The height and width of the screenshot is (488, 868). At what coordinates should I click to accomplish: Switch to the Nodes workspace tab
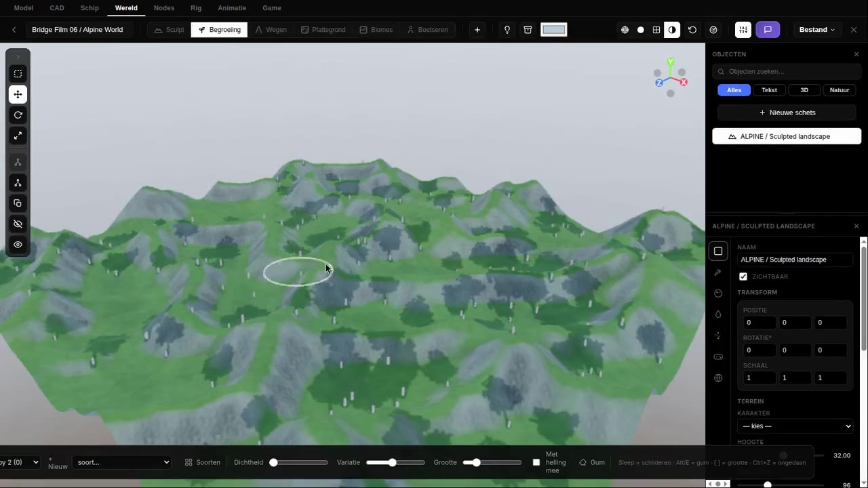[164, 8]
